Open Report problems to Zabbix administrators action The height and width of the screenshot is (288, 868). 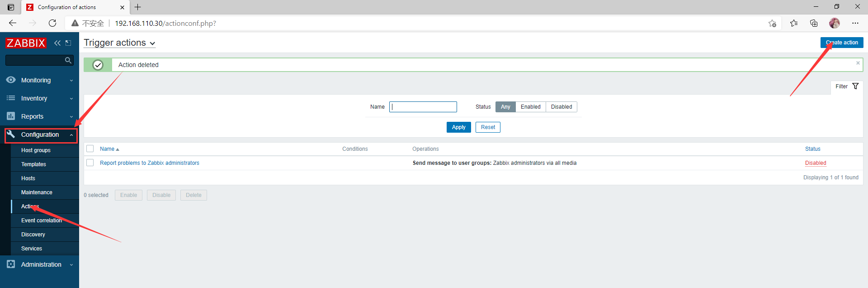pyautogui.click(x=150, y=163)
